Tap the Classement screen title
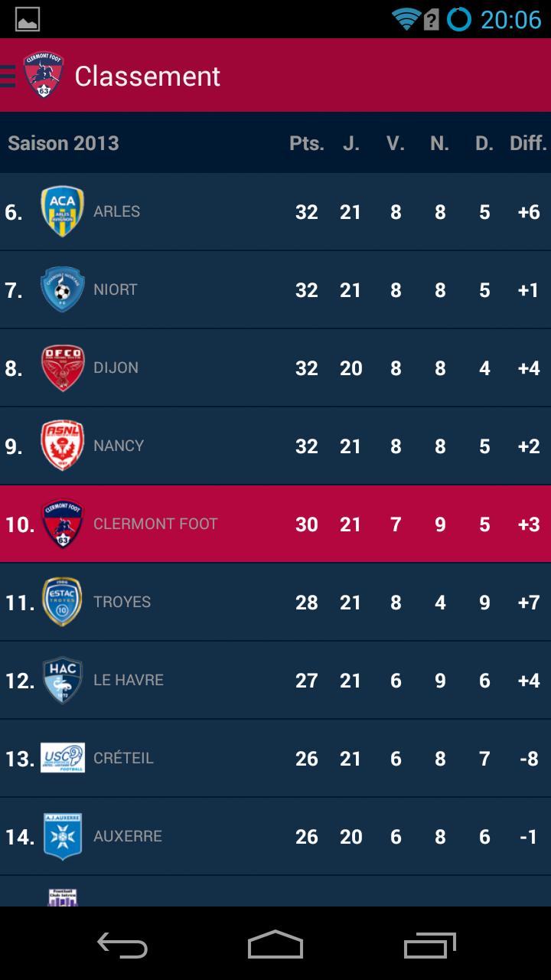 148,77
